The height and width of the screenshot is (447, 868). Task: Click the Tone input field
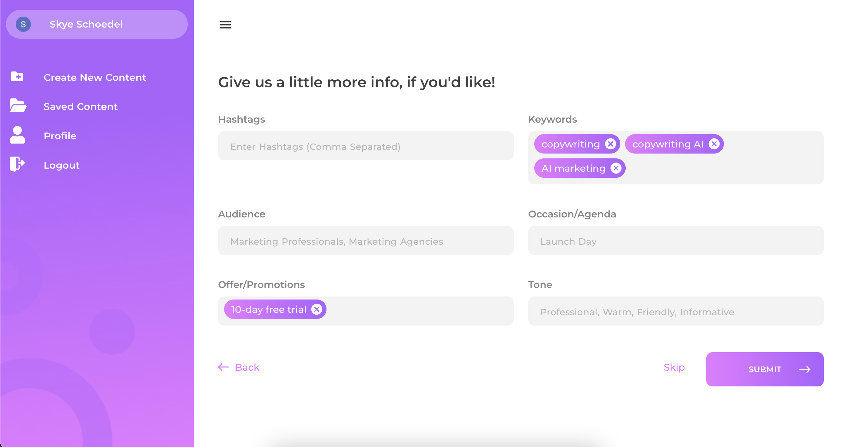coord(676,311)
